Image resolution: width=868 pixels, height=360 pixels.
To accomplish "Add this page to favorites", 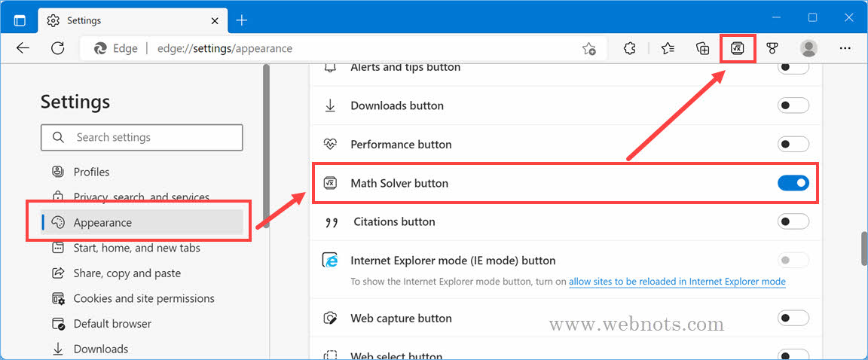I will tap(588, 48).
